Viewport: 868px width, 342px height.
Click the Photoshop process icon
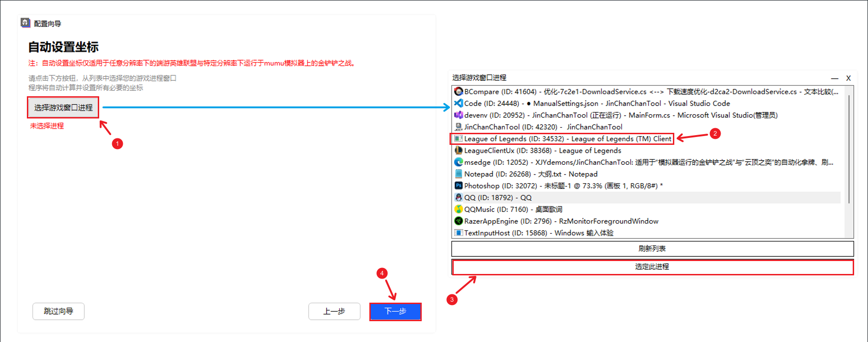[458, 186]
